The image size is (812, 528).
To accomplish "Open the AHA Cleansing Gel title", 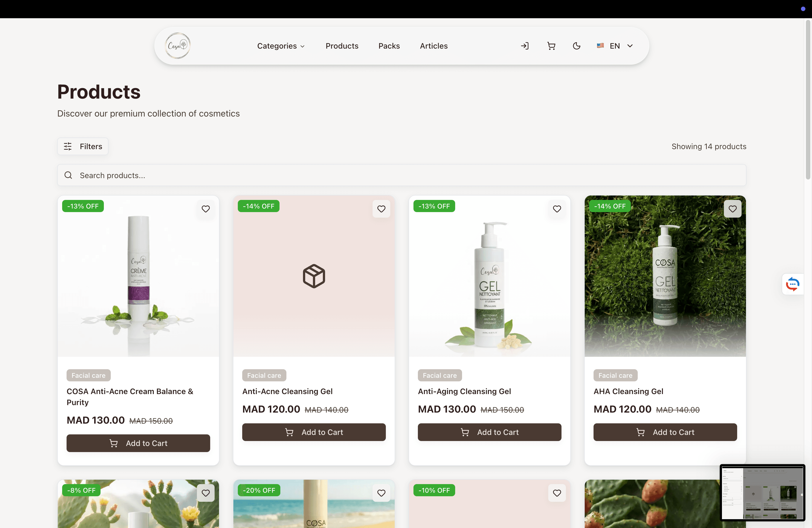I will click(x=628, y=391).
